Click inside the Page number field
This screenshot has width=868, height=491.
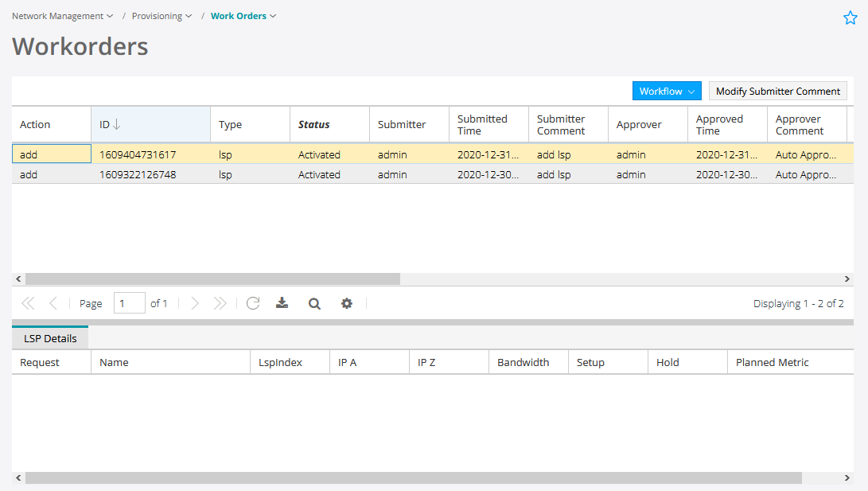[x=129, y=303]
